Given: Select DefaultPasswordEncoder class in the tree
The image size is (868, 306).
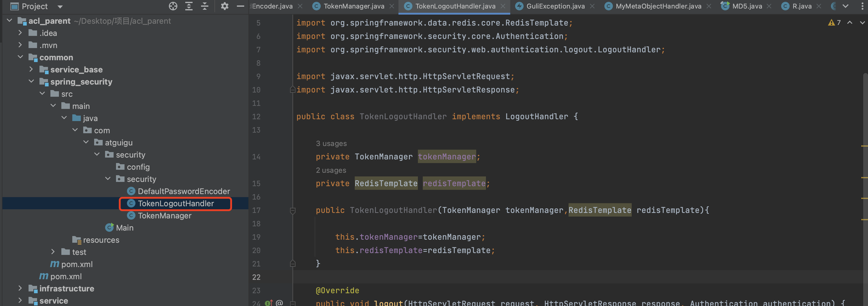Looking at the screenshot, I should (184, 191).
